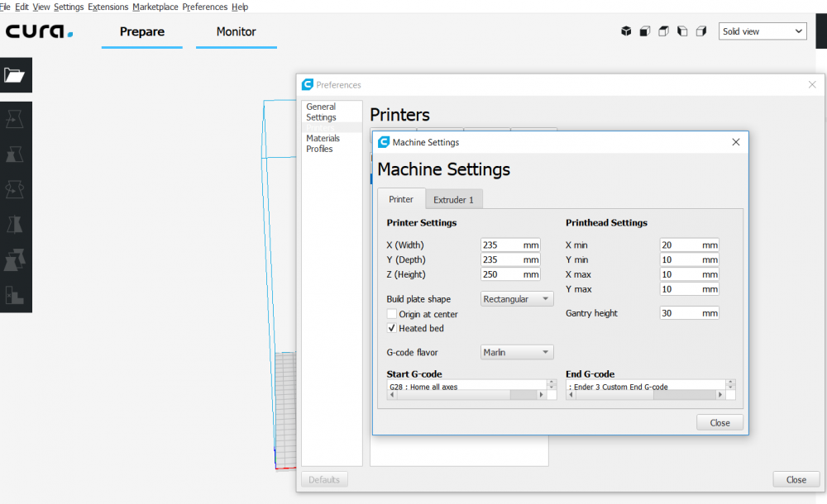
Task: Switch to 3D isometric camera view icon
Action: [626, 31]
